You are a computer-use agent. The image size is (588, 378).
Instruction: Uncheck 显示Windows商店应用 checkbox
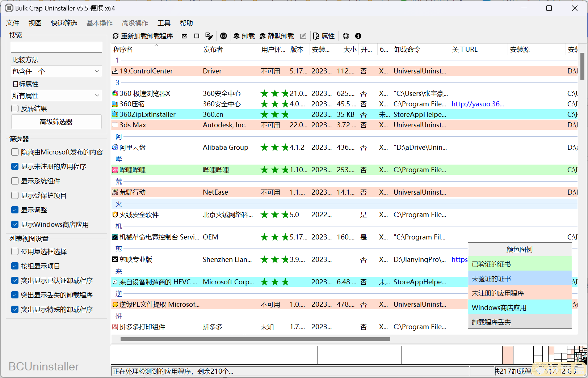tap(15, 224)
